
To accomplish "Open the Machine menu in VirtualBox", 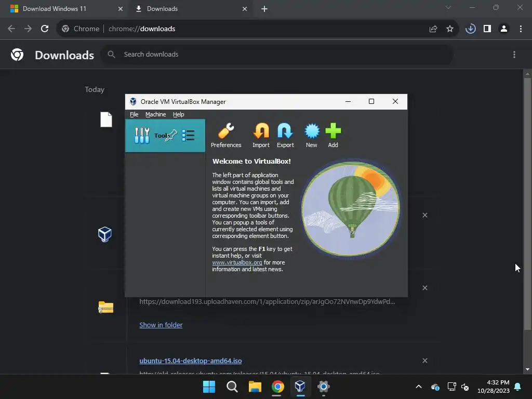I will tap(156, 114).
